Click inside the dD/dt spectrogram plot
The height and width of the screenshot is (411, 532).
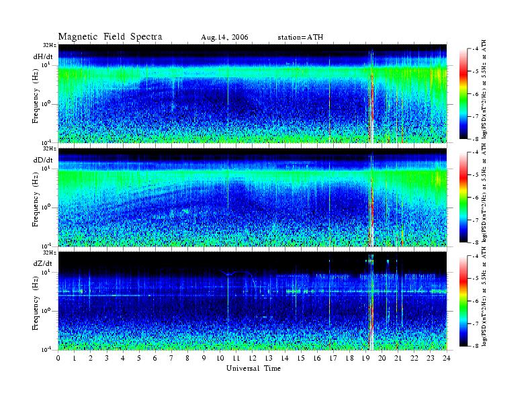point(253,197)
